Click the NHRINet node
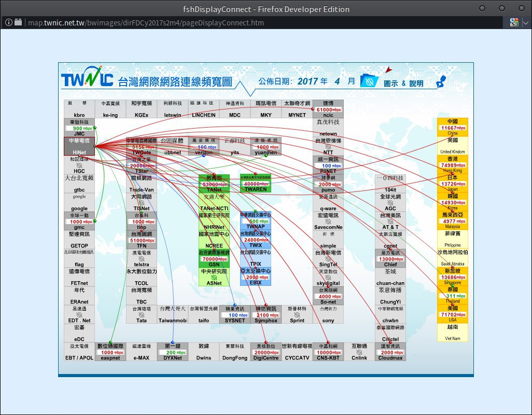This screenshot has height=415, width=532. click(x=214, y=221)
